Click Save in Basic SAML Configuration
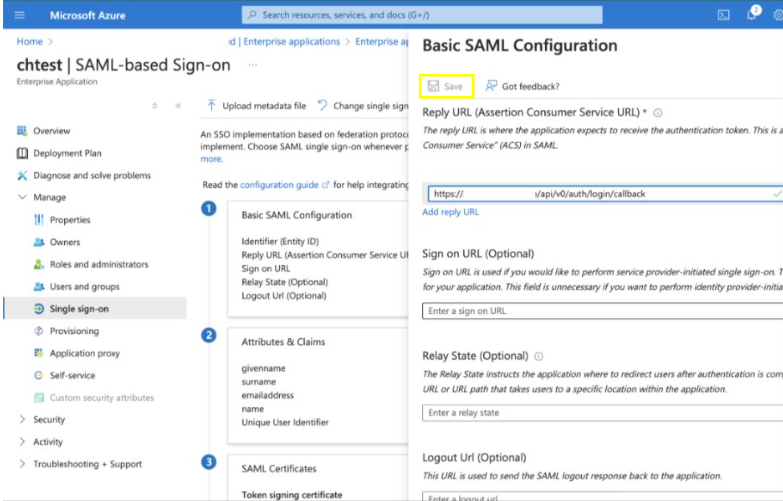 (446, 86)
